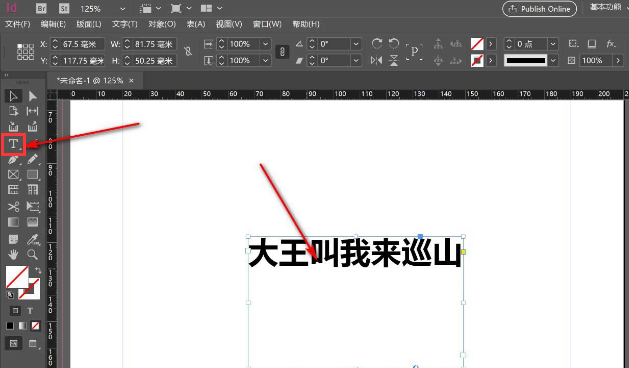This screenshot has height=368, width=629.
Task: Activate the Type (T) tool
Action: pyautogui.click(x=13, y=144)
